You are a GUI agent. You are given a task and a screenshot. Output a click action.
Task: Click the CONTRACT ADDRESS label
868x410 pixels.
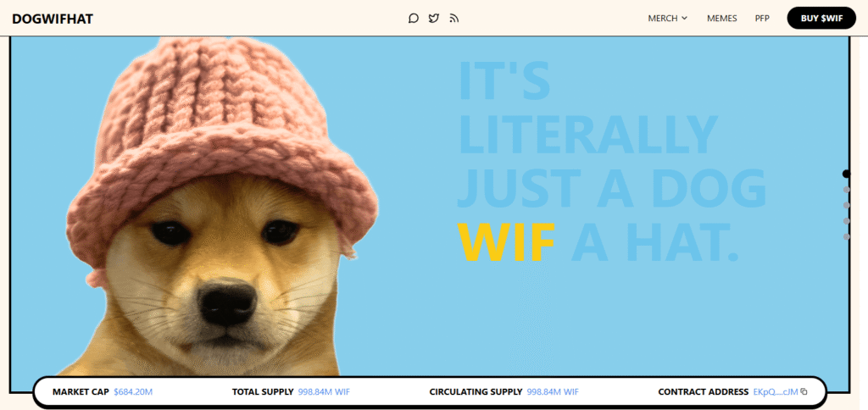point(703,391)
